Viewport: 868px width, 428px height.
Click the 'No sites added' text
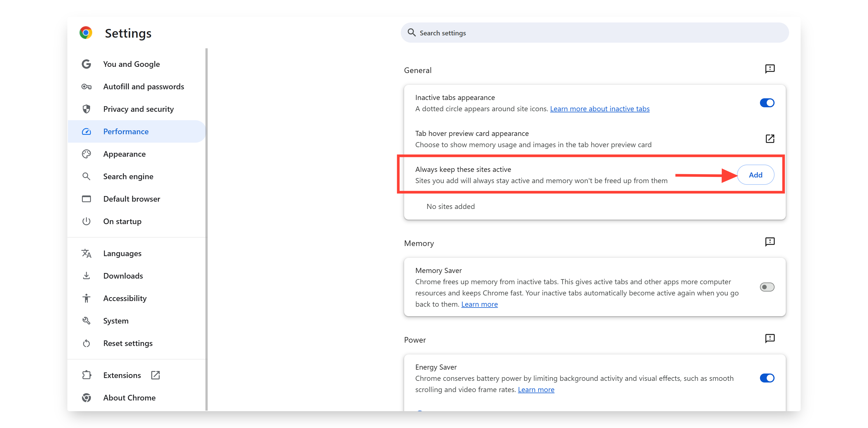click(x=450, y=206)
